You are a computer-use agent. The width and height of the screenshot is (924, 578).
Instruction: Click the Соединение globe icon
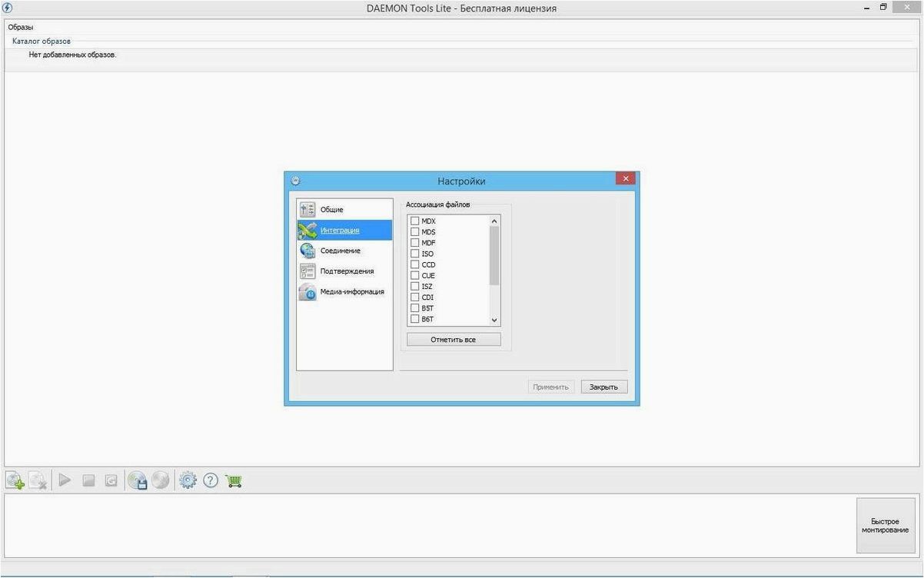click(x=307, y=251)
